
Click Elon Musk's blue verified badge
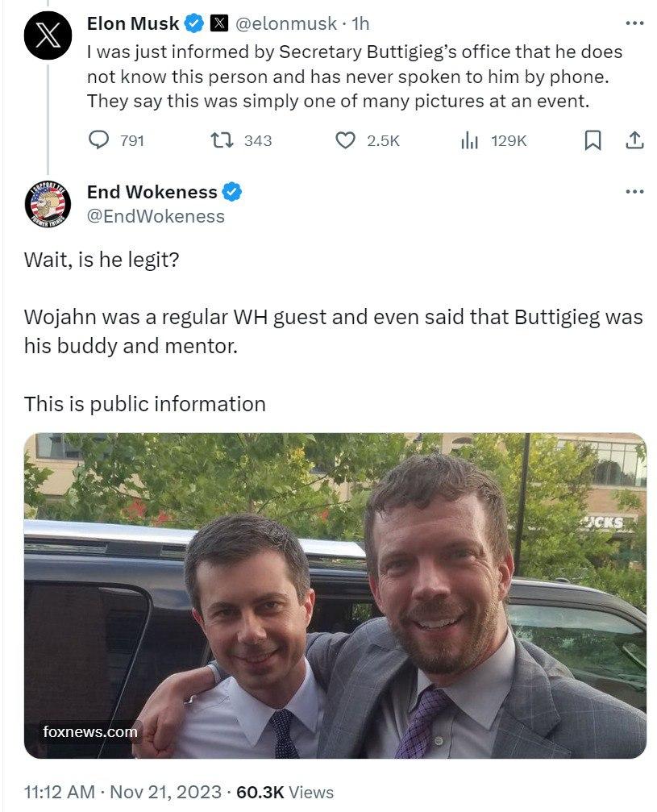pos(194,23)
